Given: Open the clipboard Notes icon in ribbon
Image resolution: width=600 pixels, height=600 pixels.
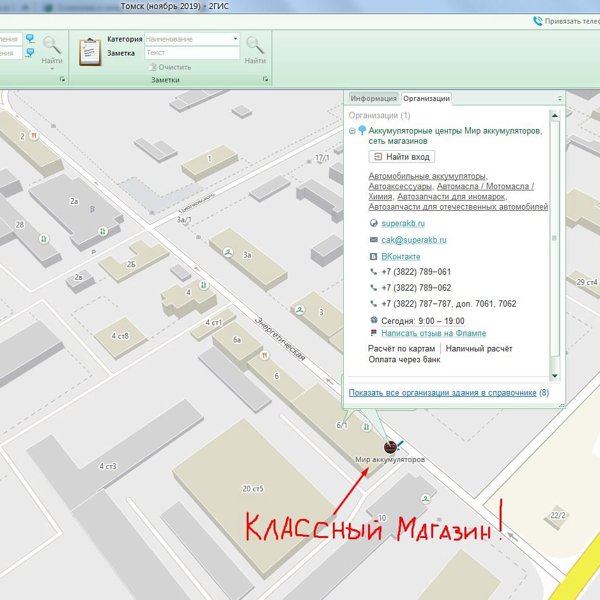Looking at the screenshot, I should coord(90,52).
